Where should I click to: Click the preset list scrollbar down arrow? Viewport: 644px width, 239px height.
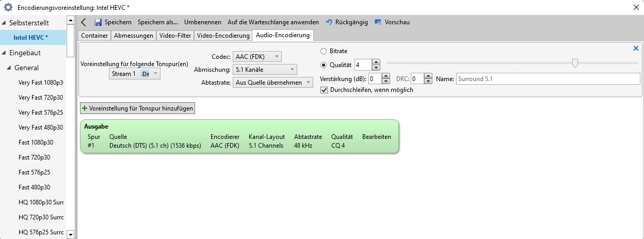pyautogui.click(x=71, y=234)
